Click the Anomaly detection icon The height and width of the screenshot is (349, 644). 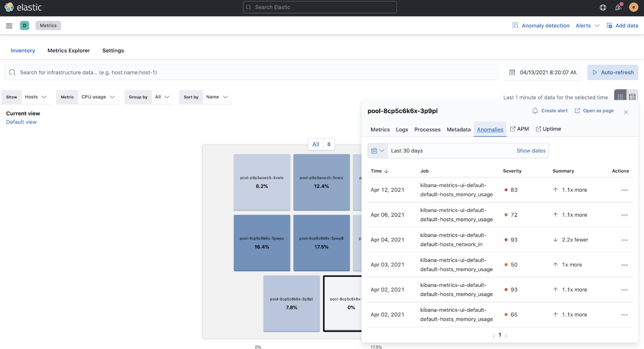(x=515, y=25)
